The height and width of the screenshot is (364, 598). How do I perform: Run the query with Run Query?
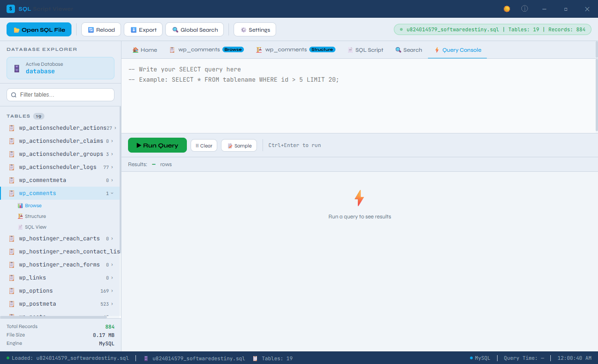click(x=157, y=145)
